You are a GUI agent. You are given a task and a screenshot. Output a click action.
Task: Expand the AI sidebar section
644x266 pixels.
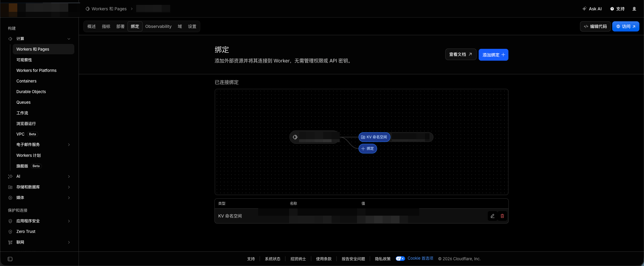coord(69,177)
